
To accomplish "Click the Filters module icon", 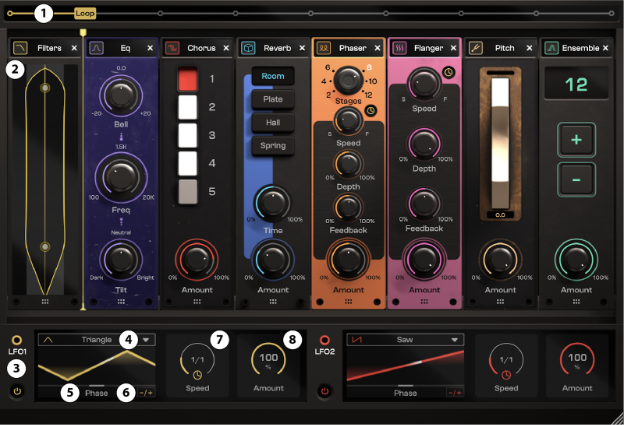I will (x=20, y=48).
